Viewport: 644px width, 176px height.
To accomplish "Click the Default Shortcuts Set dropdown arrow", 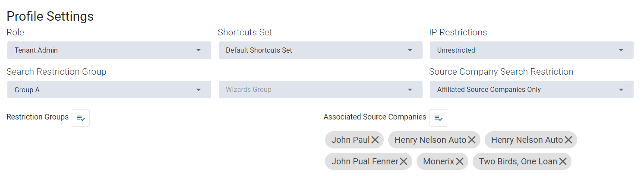I will coord(410,50).
